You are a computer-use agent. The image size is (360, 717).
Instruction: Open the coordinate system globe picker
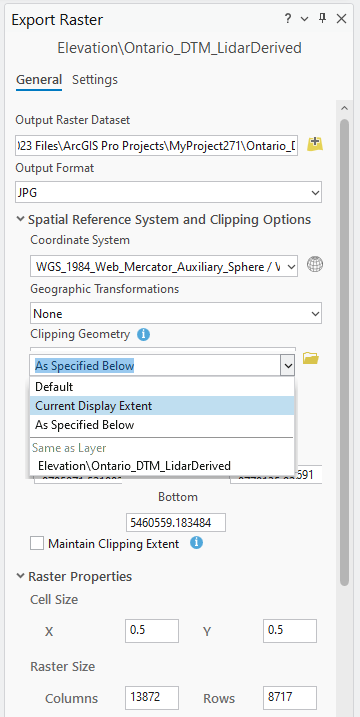[315, 264]
